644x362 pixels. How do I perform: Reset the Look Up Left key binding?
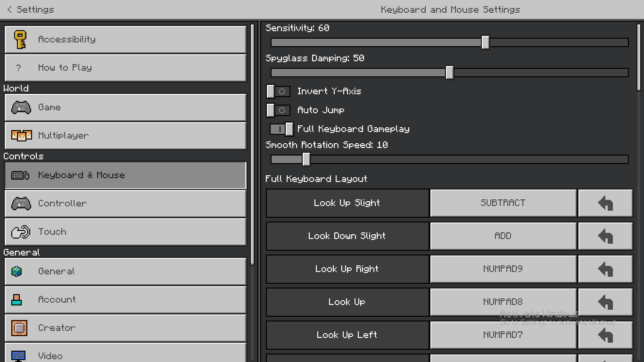(605, 335)
